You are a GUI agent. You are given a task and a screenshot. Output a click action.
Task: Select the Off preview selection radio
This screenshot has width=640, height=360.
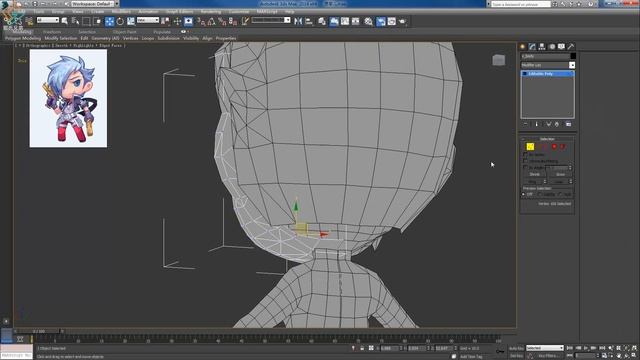click(x=524, y=194)
